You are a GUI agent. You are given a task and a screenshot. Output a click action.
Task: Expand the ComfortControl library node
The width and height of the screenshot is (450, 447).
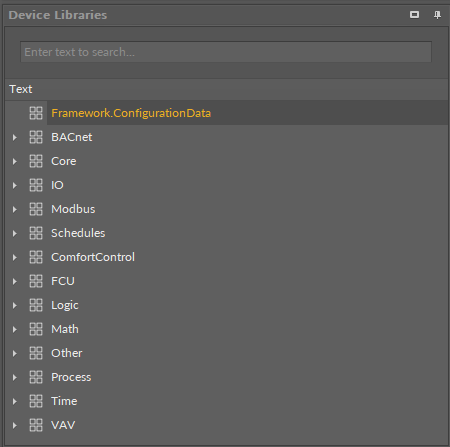click(x=15, y=257)
